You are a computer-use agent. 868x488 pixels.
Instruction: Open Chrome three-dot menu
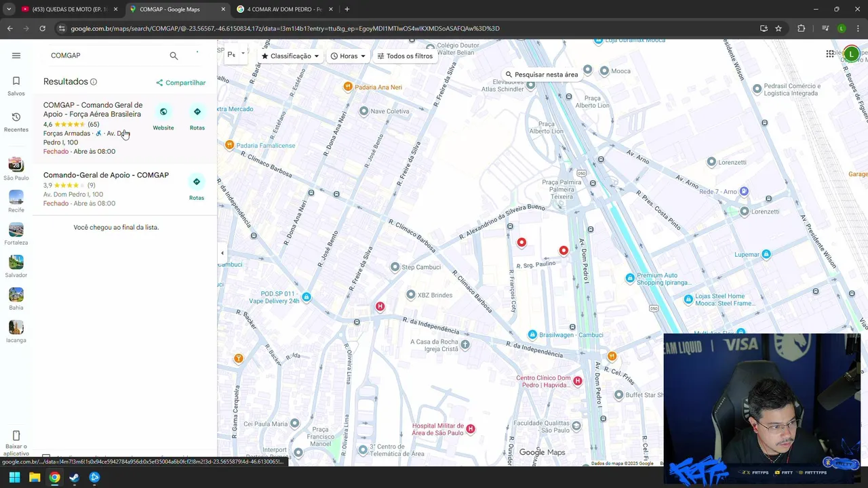858,28
